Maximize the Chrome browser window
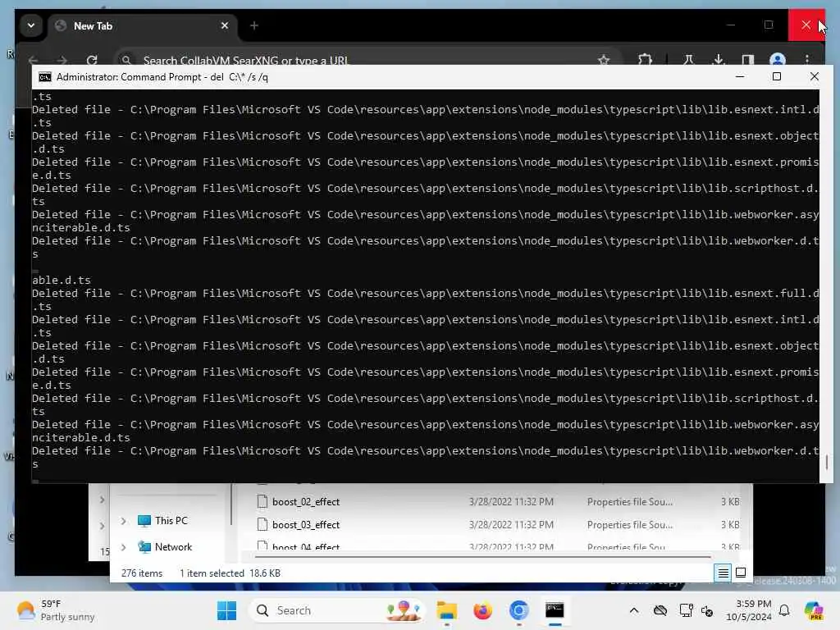The width and height of the screenshot is (840, 630). (x=769, y=25)
